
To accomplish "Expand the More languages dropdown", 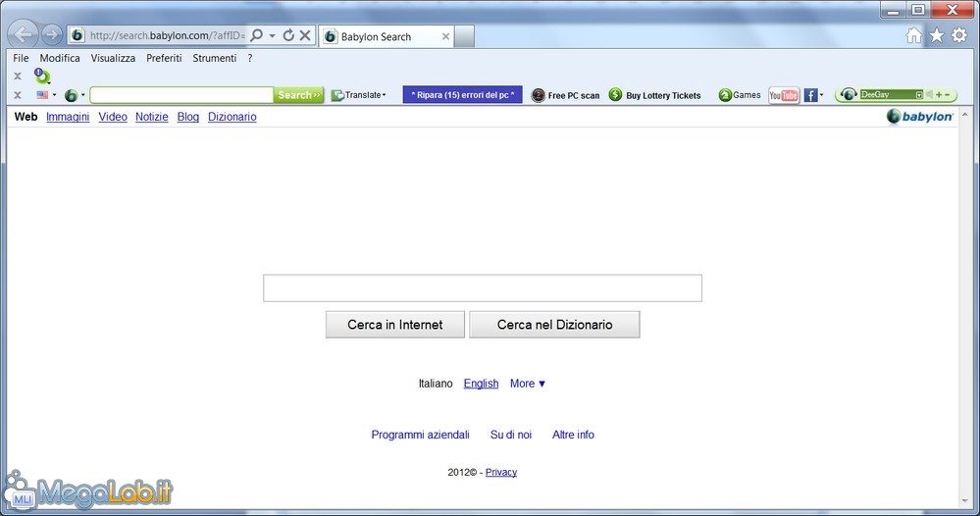I will [528, 384].
